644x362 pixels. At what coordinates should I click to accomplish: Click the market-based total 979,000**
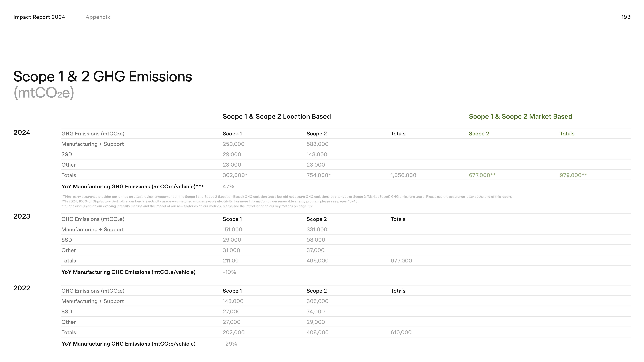[573, 175]
